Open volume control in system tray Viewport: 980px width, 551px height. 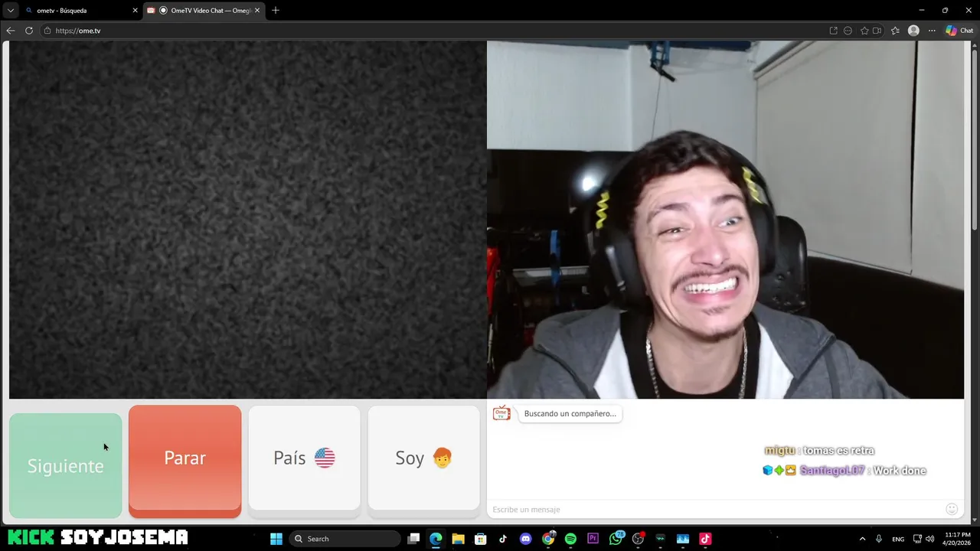[930, 539]
